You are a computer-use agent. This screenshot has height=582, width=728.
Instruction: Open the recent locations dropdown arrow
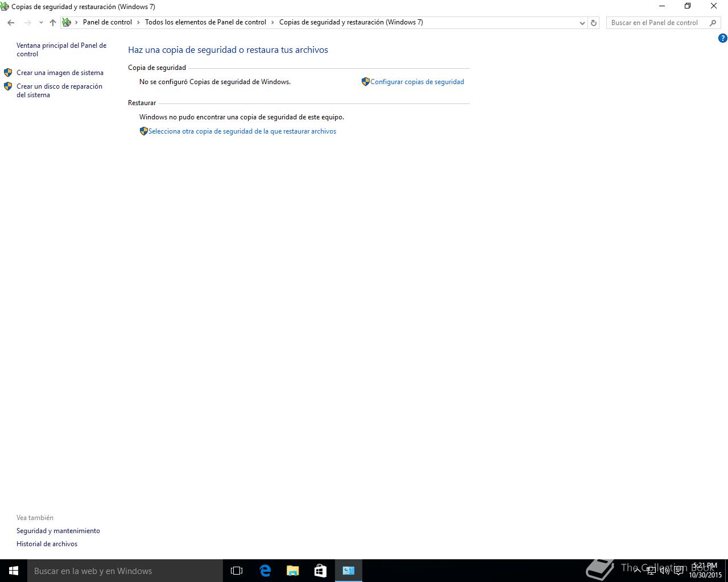(41, 23)
